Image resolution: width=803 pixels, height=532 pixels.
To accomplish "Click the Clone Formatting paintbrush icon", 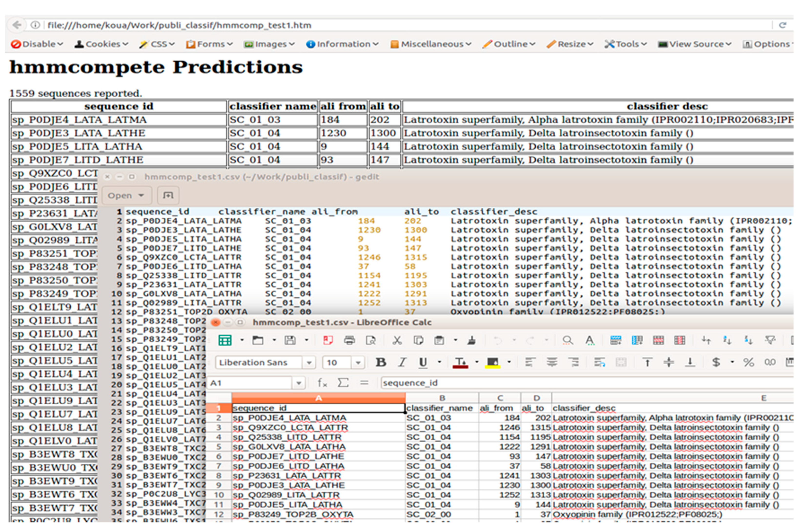I will (471, 340).
